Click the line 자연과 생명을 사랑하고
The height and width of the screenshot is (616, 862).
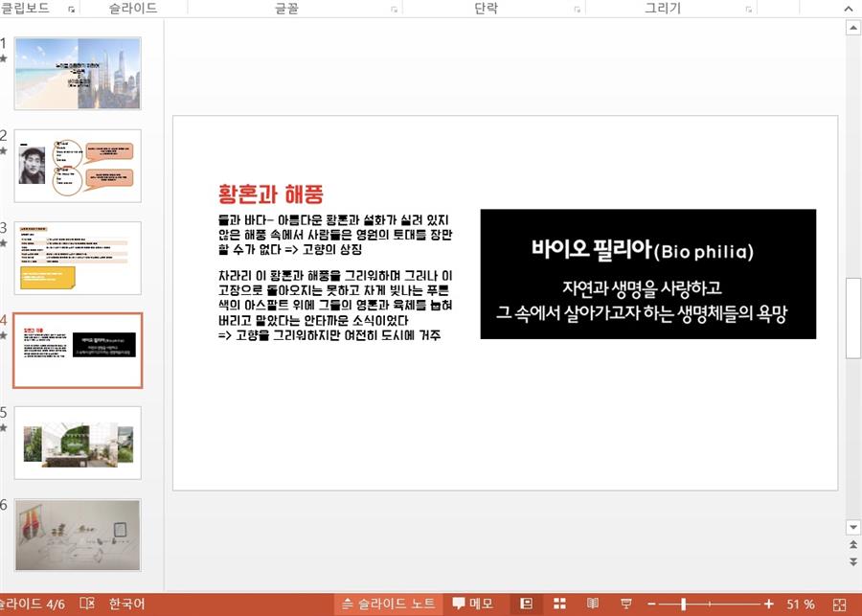(642, 287)
